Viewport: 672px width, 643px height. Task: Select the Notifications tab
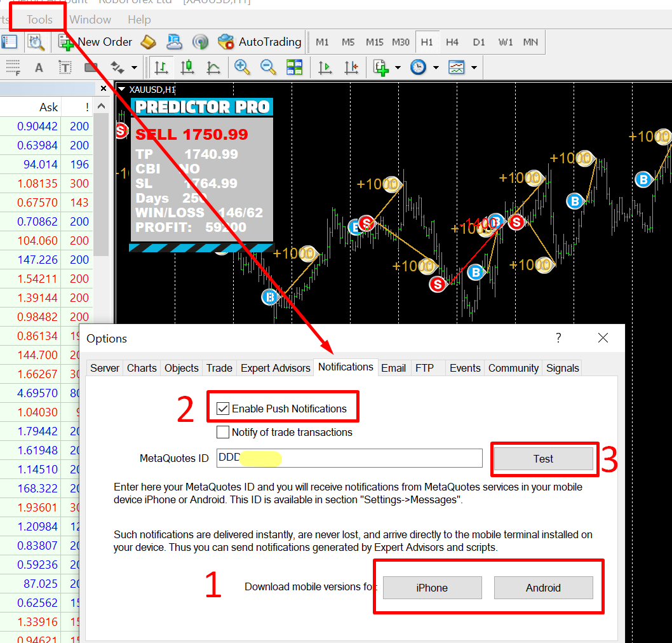[346, 367]
